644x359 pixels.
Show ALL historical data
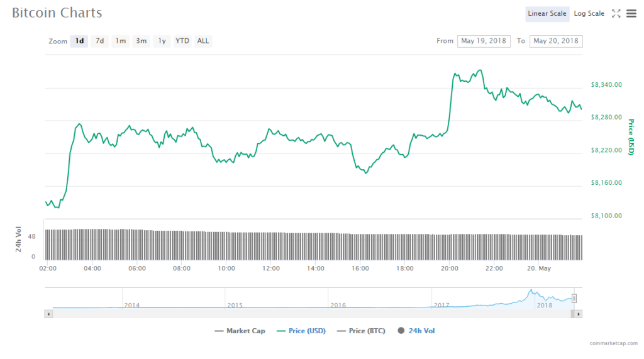point(203,41)
